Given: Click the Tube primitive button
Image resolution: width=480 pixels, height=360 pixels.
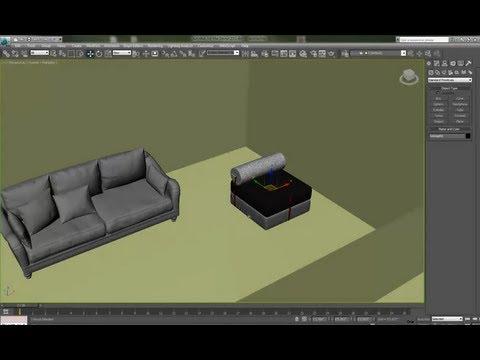Looking at the screenshot, I should pos(460,110).
